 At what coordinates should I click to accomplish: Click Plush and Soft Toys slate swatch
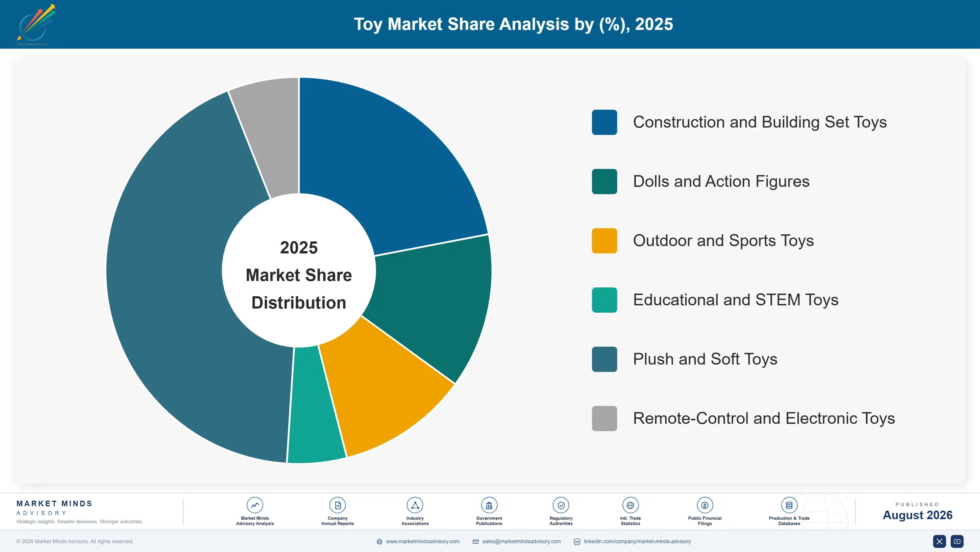click(x=605, y=359)
